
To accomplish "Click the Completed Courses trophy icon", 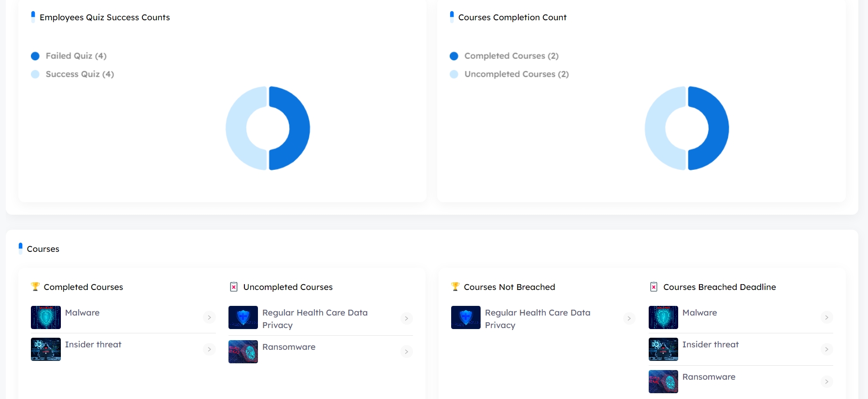I will click(x=35, y=287).
